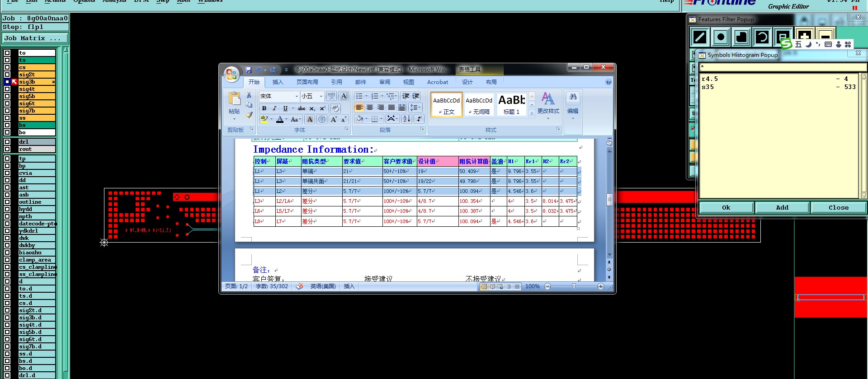The height and width of the screenshot is (379, 868).
Task: Toggle checkbox beside layer to
Action: (7, 53)
